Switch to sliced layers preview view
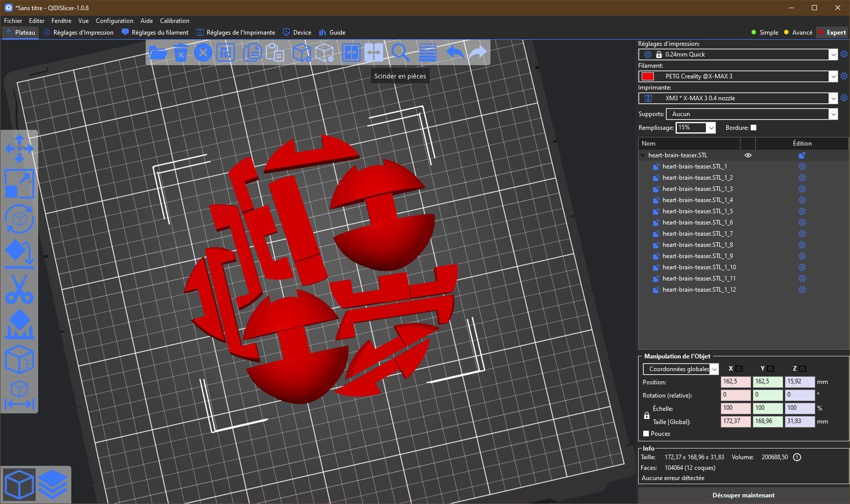Image resolution: width=850 pixels, height=504 pixels. click(x=53, y=484)
